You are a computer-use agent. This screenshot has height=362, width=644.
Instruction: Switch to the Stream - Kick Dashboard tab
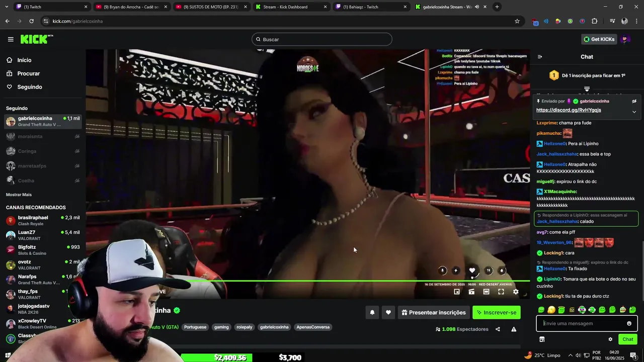point(291,7)
